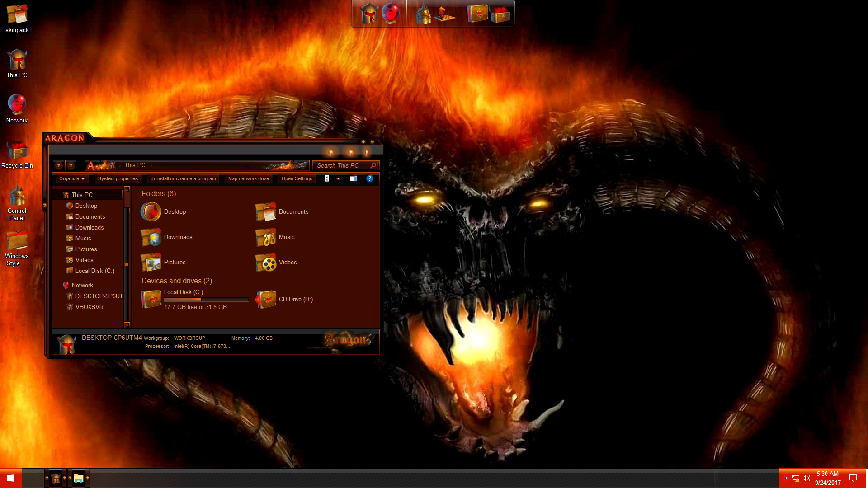This screenshot has width=868, height=488.
Task: Click Map network drive button
Action: pyautogui.click(x=248, y=179)
